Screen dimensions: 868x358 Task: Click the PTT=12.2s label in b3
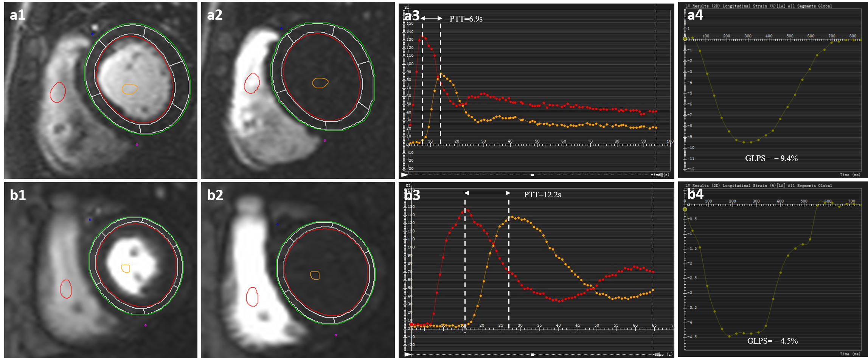(542, 195)
